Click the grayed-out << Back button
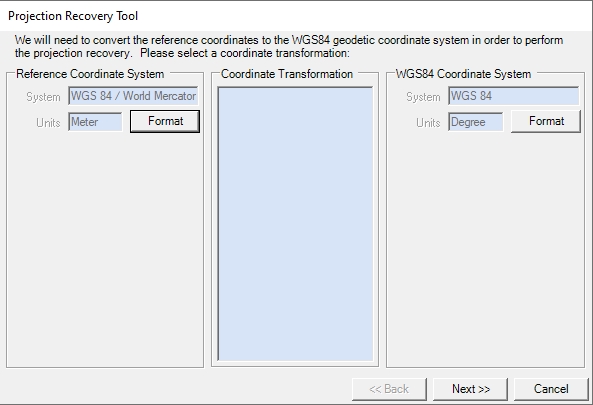 pyautogui.click(x=389, y=389)
